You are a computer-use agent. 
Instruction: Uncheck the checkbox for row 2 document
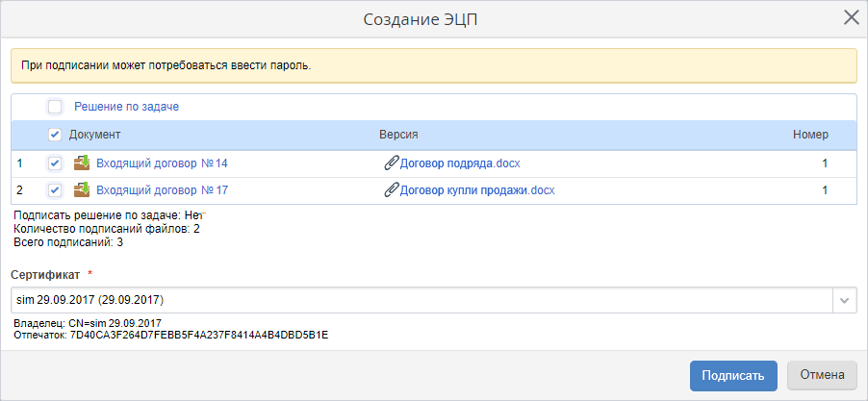55,190
